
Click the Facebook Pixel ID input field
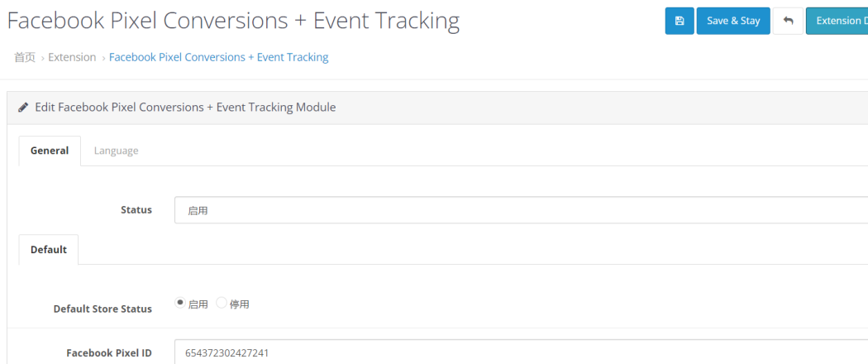click(x=521, y=352)
